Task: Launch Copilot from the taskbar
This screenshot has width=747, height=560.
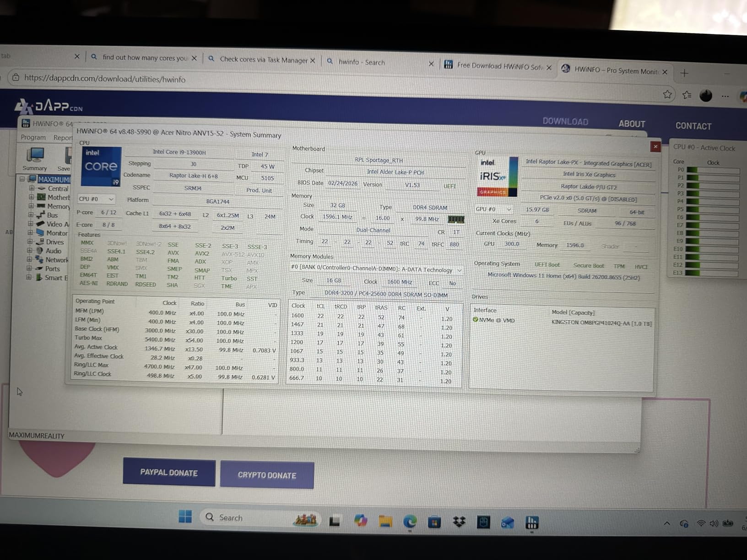Action: (360, 521)
